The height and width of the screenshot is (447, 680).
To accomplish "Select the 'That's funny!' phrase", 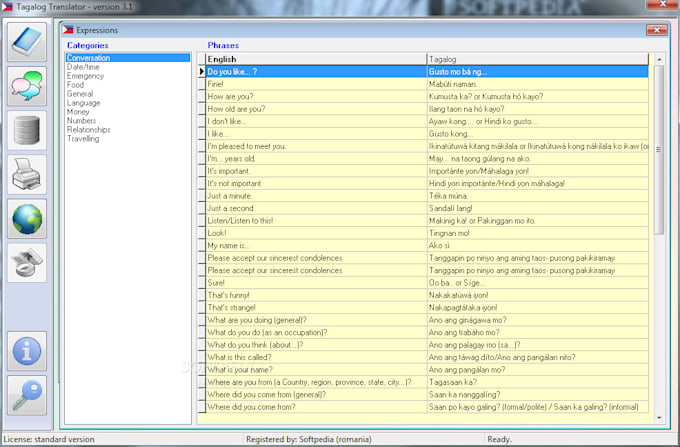I will [x=316, y=295].
